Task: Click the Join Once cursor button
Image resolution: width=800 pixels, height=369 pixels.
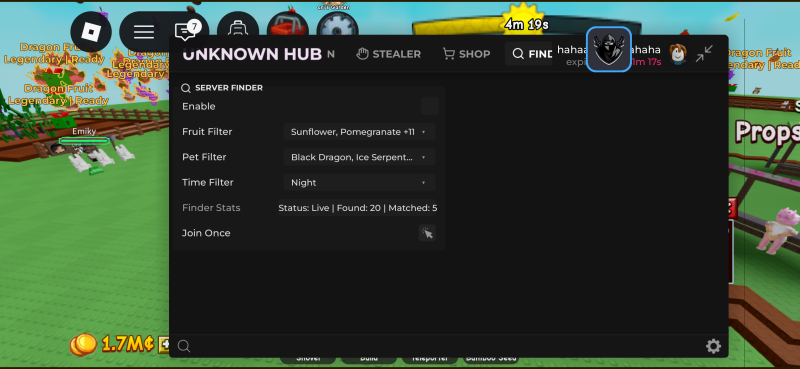Action: click(x=427, y=233)
